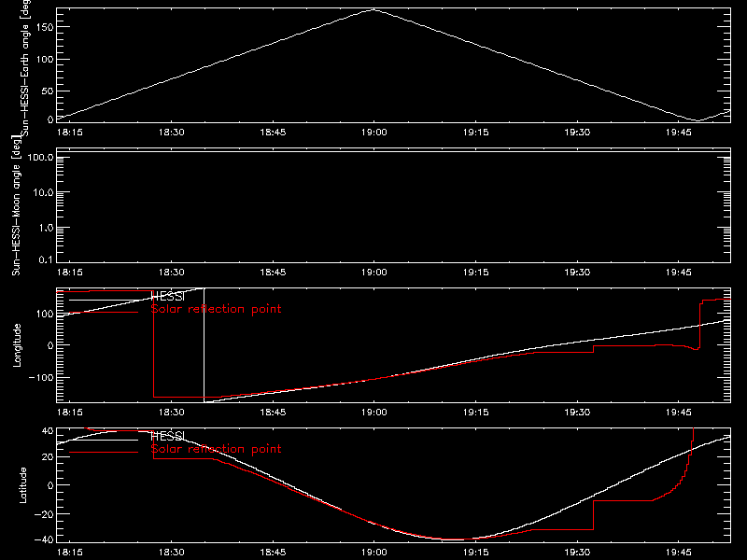Image resolution: width=747 pixels, height=560 pixels.
Task: Click the 19:30 label under Moon angle plot
Action: pyautogui.click(x=577, y=272)
